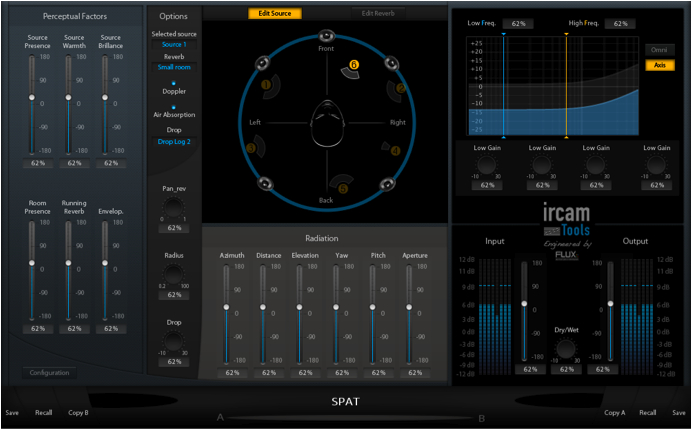
Task: Adjust the Aperture slider
Action: click(410, 314)
